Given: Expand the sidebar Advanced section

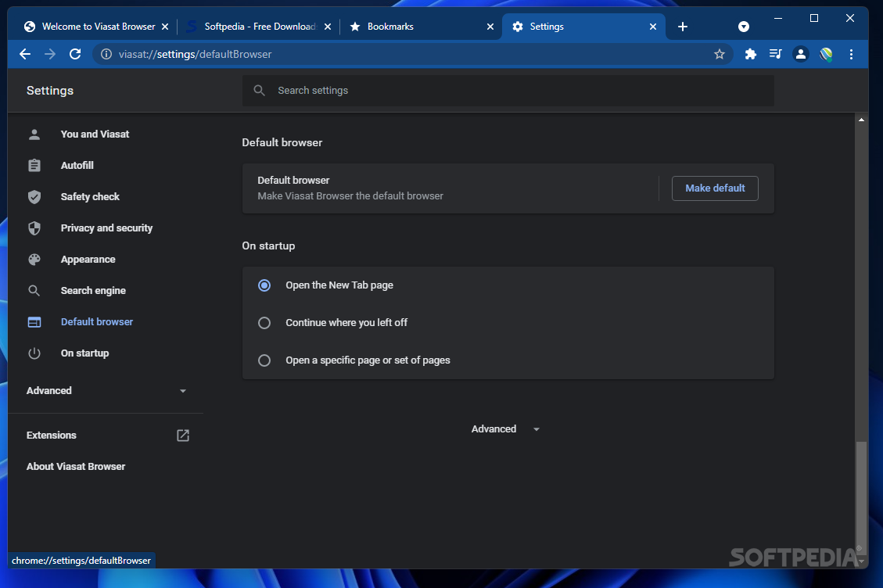Looking at the screenshot, I should pos(106,390).
